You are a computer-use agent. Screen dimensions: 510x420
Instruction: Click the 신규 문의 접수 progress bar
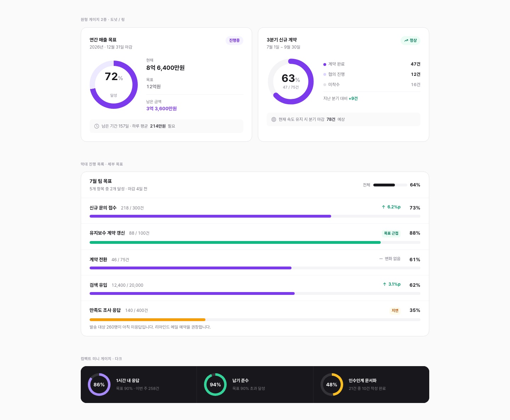coord(255,216)
